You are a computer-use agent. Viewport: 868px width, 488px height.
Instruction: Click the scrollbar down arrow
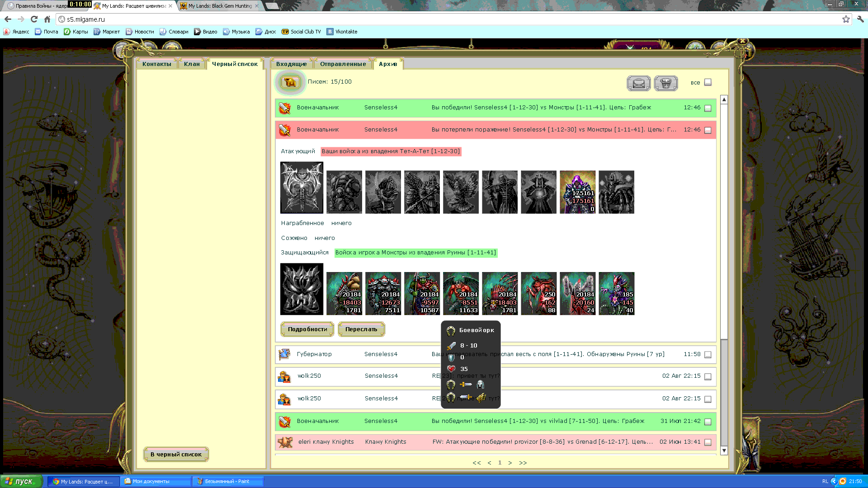[x=724, y=450]
